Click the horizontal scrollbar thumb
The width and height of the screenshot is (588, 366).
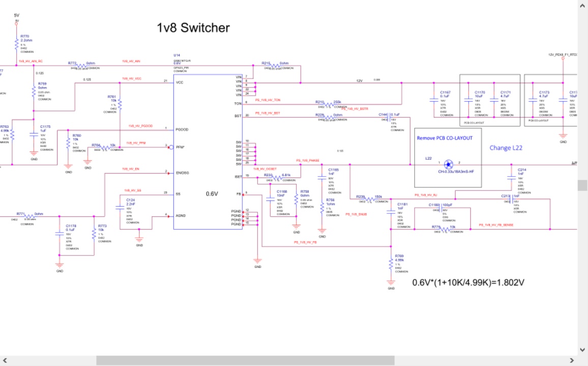245,360
